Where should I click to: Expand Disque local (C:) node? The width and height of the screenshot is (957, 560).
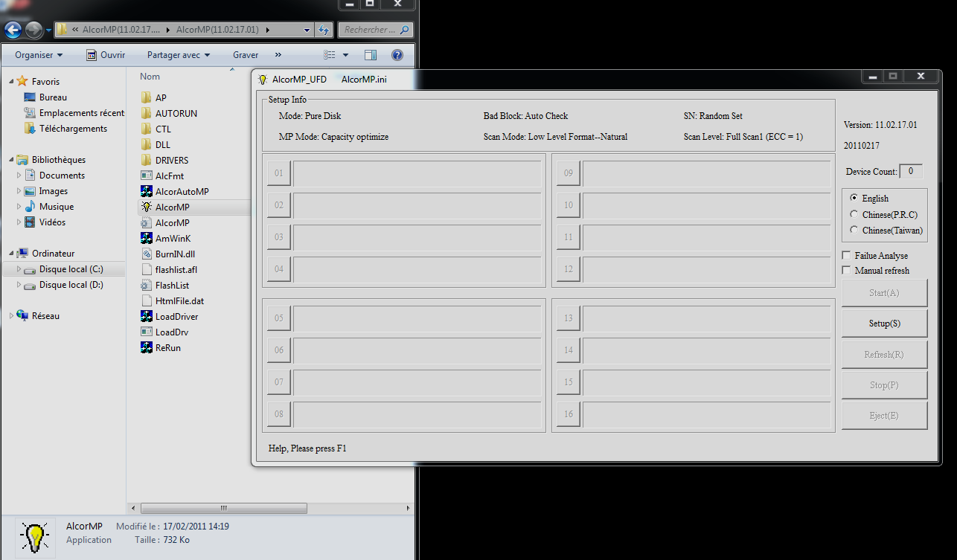pos(19,269)
